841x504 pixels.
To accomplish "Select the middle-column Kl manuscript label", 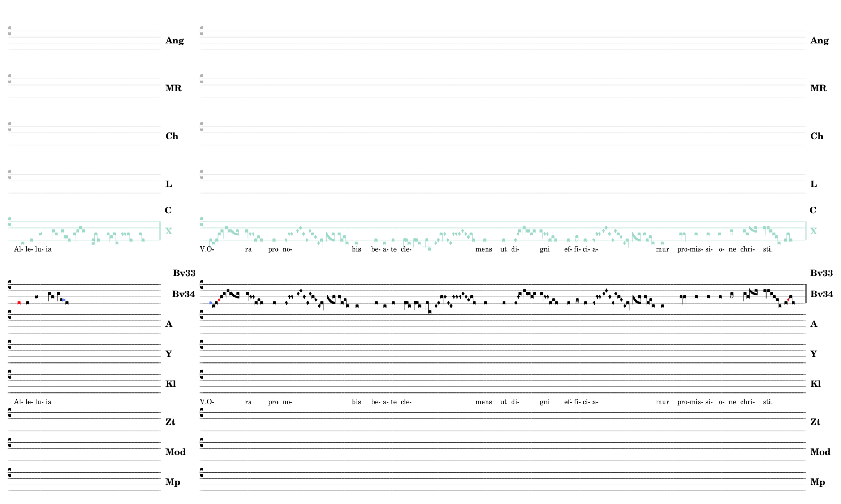I will [171, 384].
